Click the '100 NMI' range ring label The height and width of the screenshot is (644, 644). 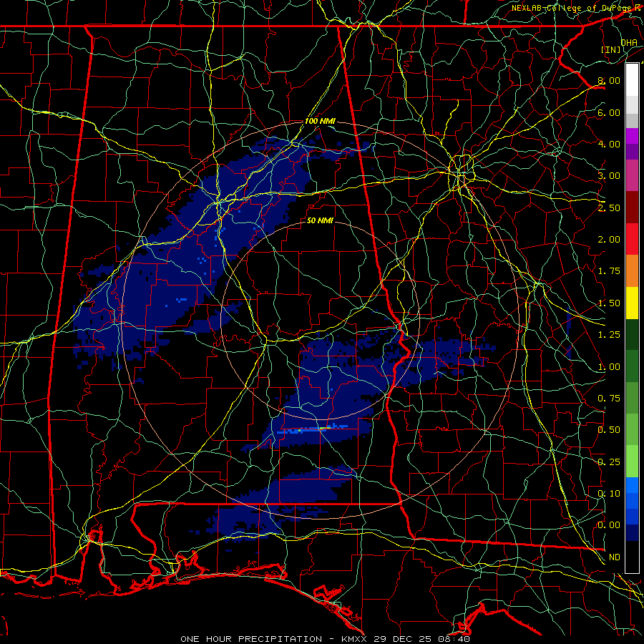pos(320,121)
